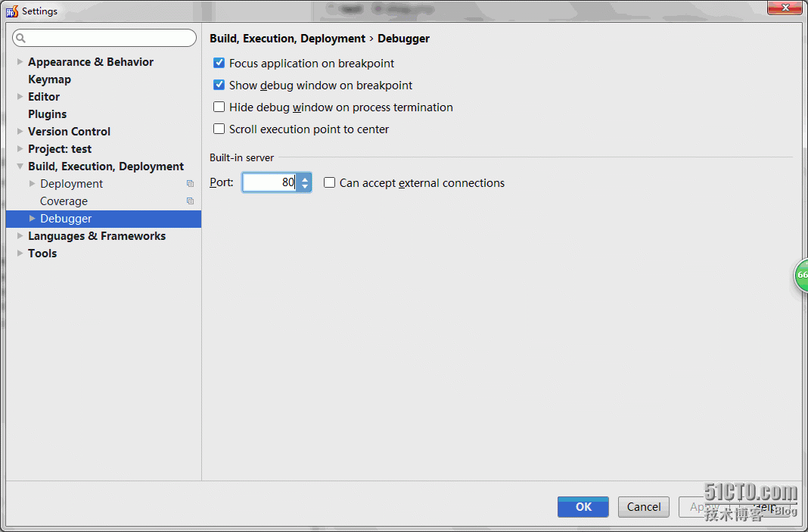Click the PhpStorm icon in title bar

tap(12, 11)
